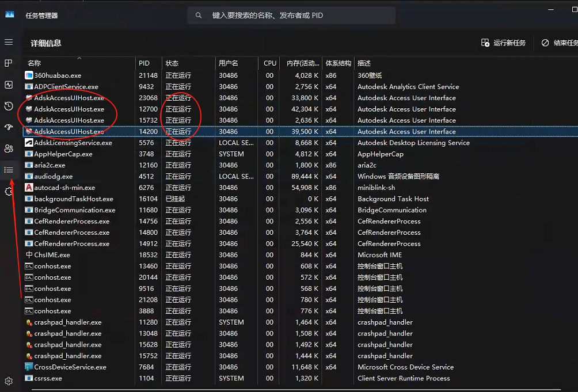This screenshot has height=392, width=578.
Task: Click the AdskAccessUIHost.exe icon for PID 12700
Action: [29, 109]
